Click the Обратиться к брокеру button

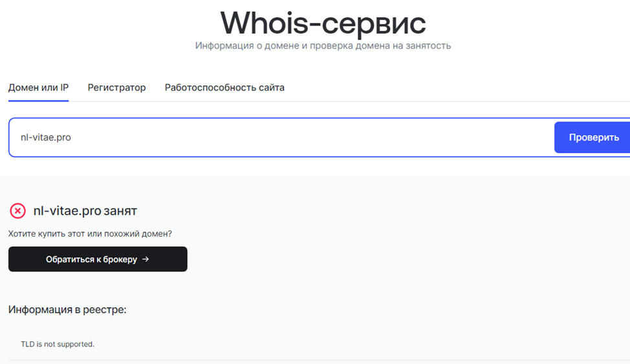98,259
